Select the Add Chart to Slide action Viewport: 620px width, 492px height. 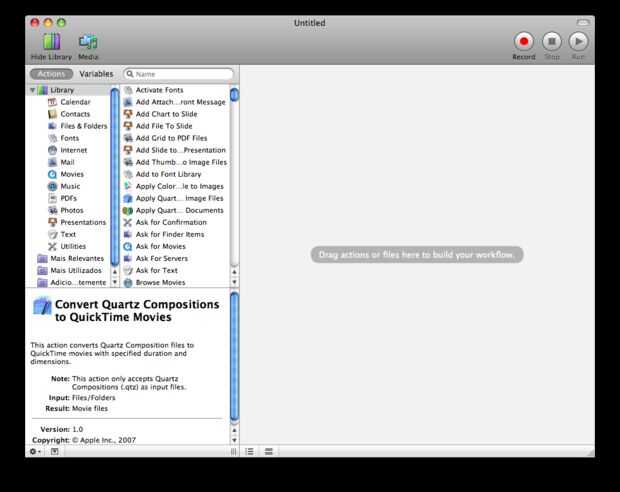[x=175, y=114]
